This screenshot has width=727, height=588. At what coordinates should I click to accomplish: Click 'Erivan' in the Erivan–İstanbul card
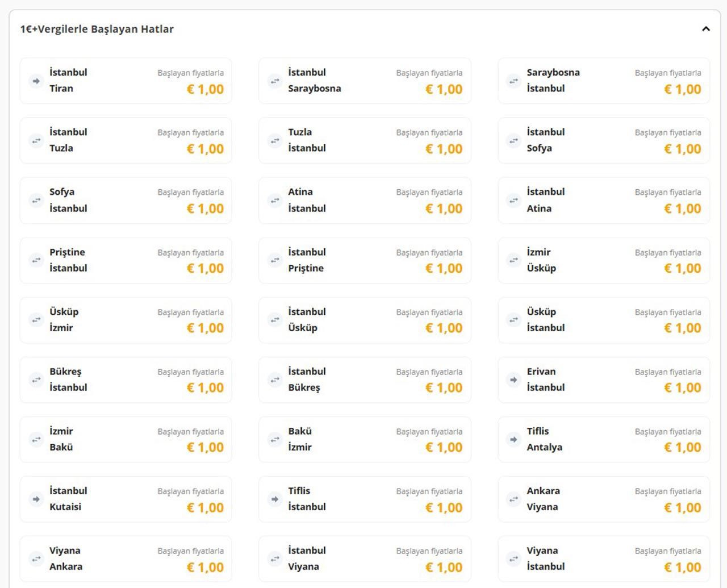pos(541,372)
